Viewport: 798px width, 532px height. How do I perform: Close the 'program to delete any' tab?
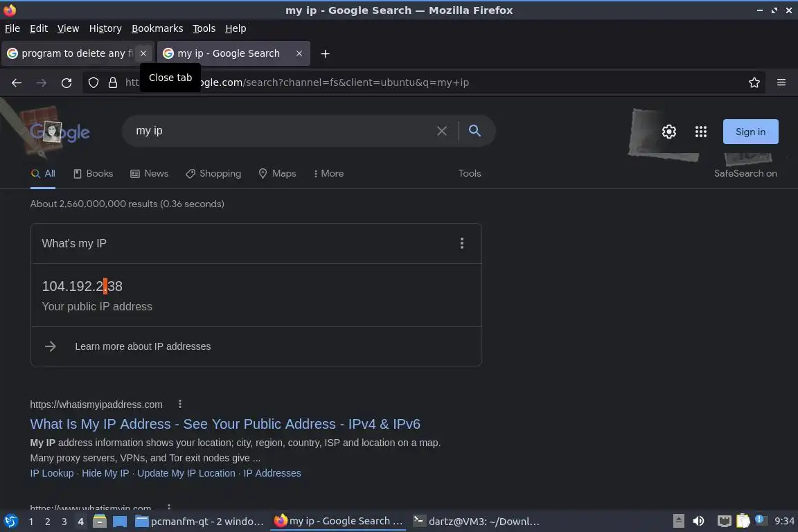pyautogui.click(x=143, y=53)
